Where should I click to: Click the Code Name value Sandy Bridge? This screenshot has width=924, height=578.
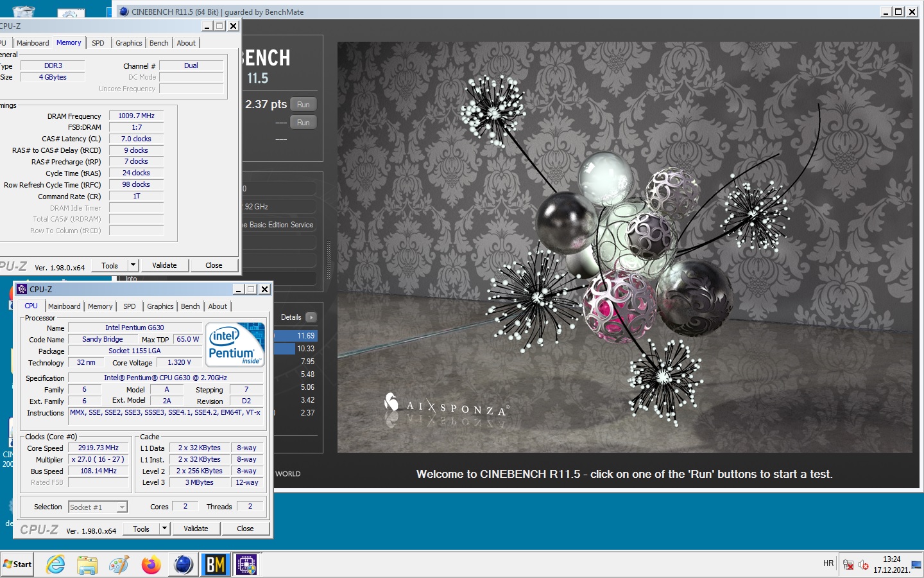tap(103, 339)
